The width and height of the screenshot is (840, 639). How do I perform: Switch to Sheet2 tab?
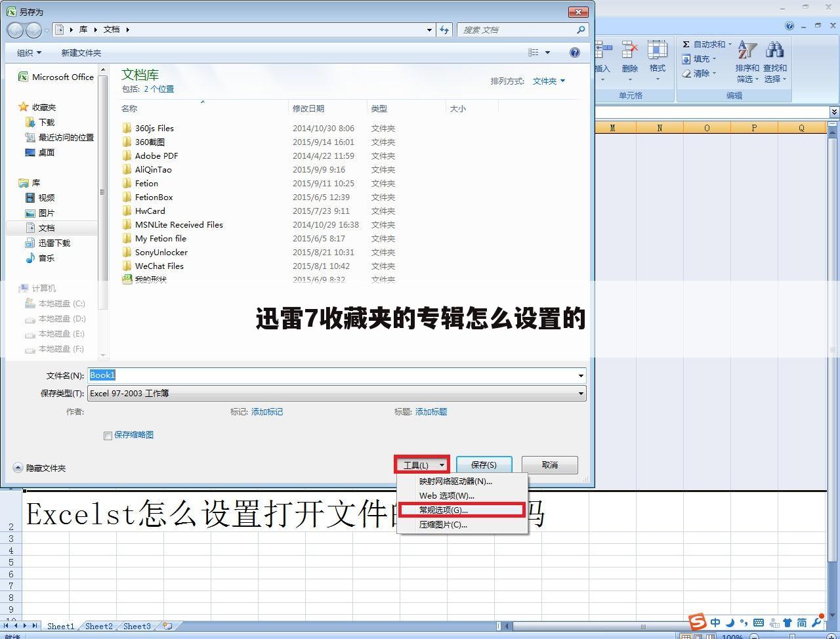pos(99,626)
